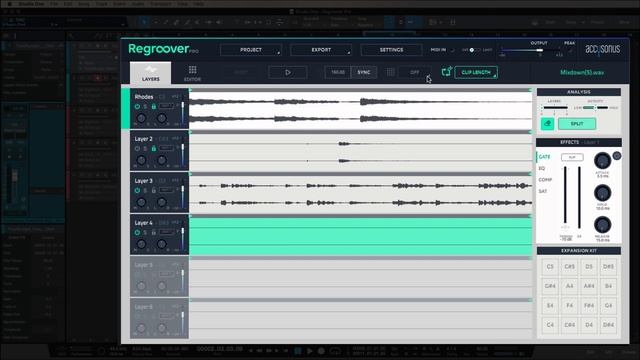Switch to the LAYERS tab
Viewport: 640px width, 360px height.
(151, 73)
